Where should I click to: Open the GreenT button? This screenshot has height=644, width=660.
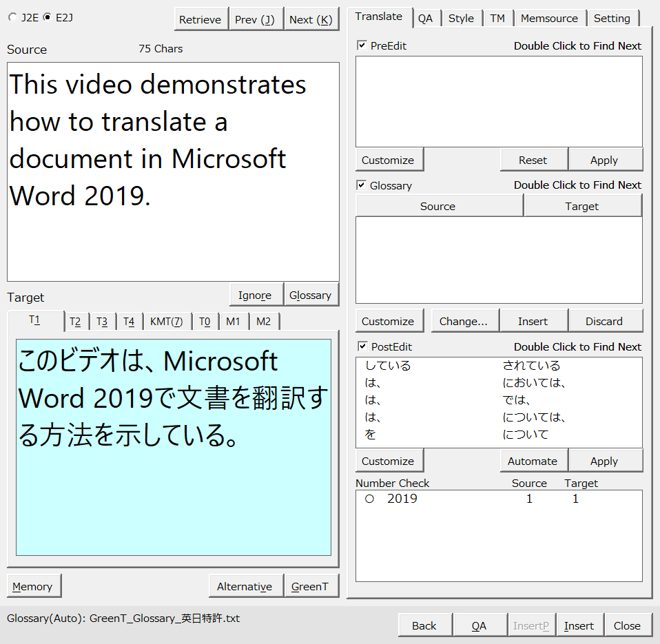[x=310, y=587]
